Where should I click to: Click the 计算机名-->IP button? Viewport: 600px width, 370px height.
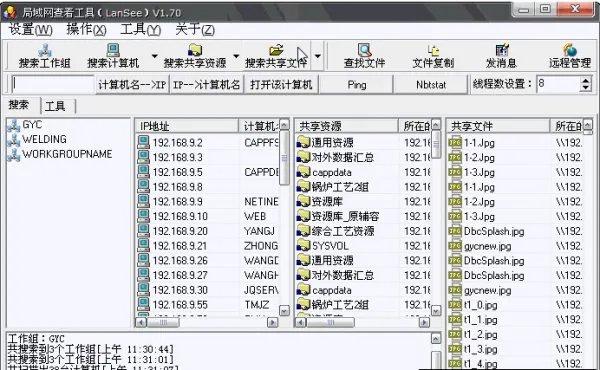132,85
